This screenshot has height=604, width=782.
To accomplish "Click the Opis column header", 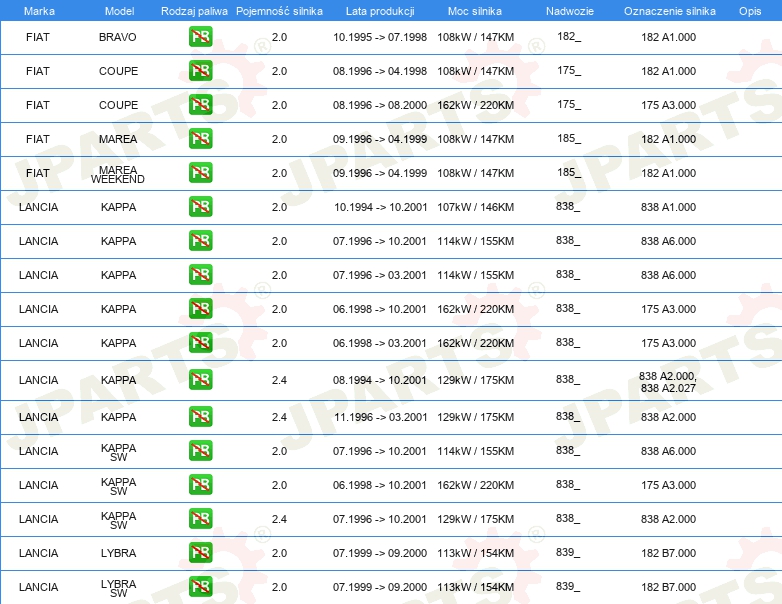I will point(750,11).
